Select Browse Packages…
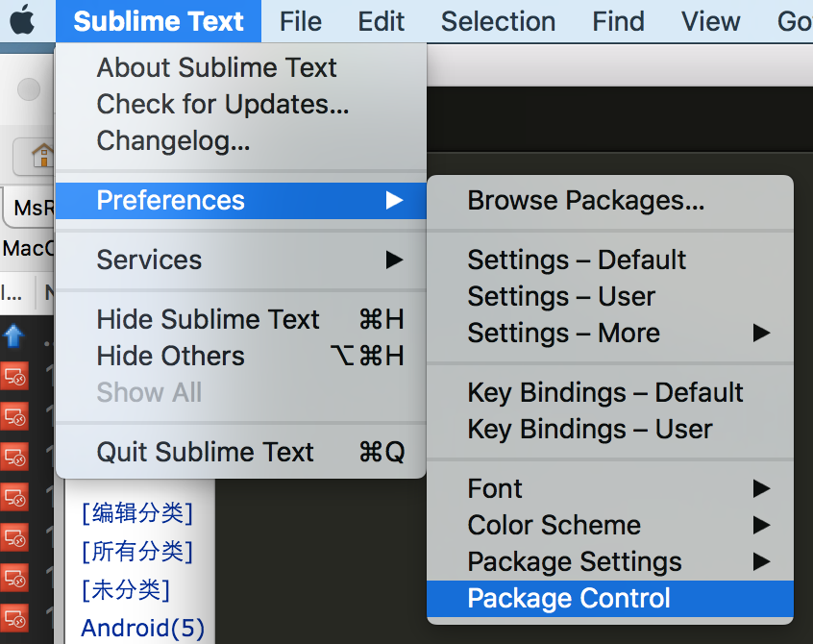The height and width of the screenshot is (644, 813). click(609, 201)
